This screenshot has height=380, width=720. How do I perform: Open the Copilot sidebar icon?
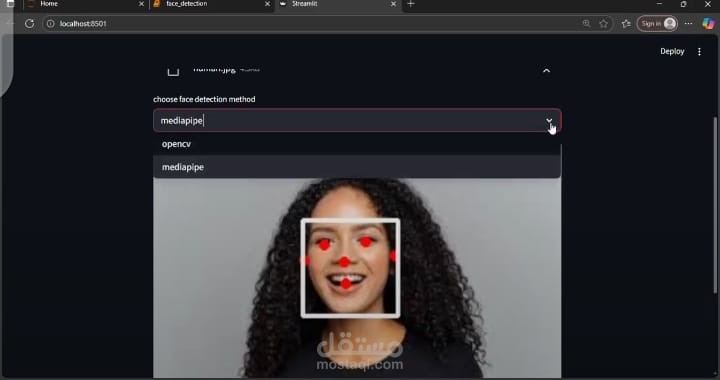(709, 23)
